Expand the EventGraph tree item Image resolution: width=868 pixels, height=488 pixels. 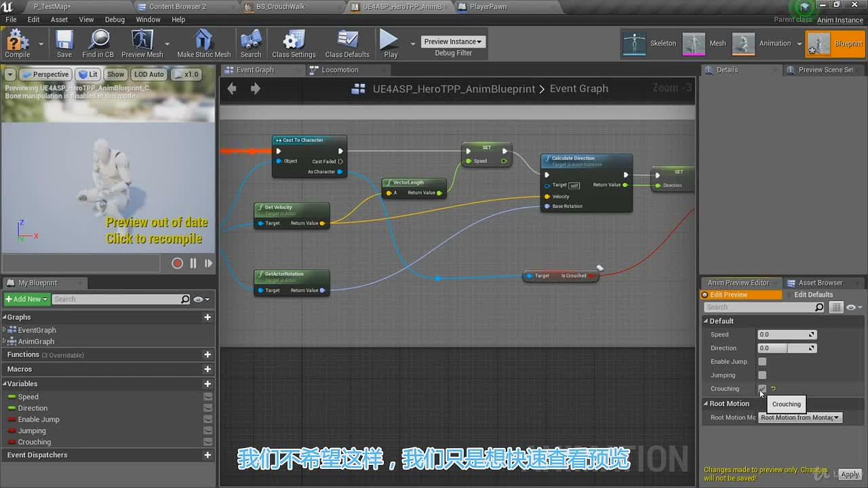pos(5,330)
